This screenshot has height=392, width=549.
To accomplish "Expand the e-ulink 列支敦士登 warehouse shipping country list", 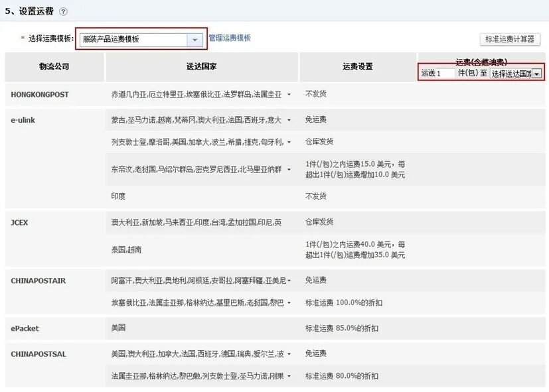I will click(288, 141).
